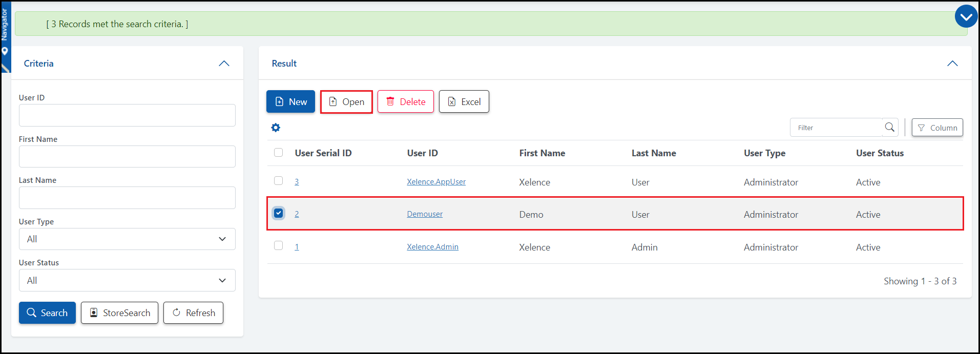Image resolution: width=980 pixels, height=354 pixels.
Task: Open the Column chooser button
Action: click(937, 128)
